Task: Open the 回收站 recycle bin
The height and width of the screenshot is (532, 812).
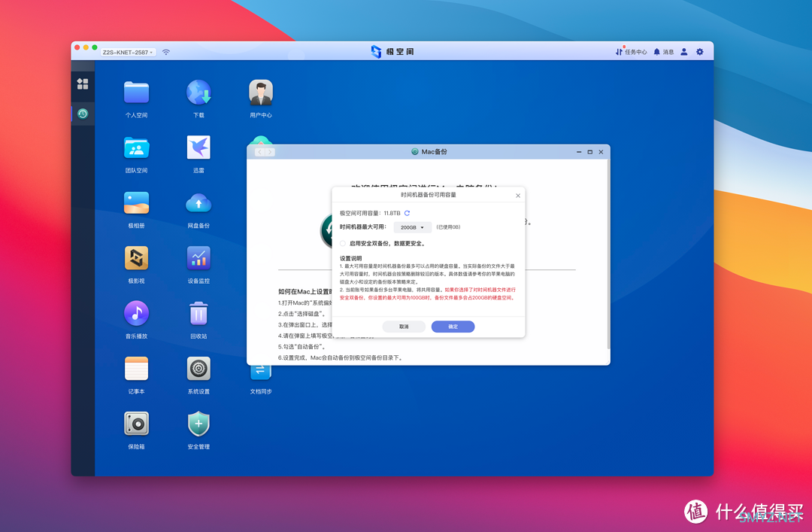Action: [198, 320]
